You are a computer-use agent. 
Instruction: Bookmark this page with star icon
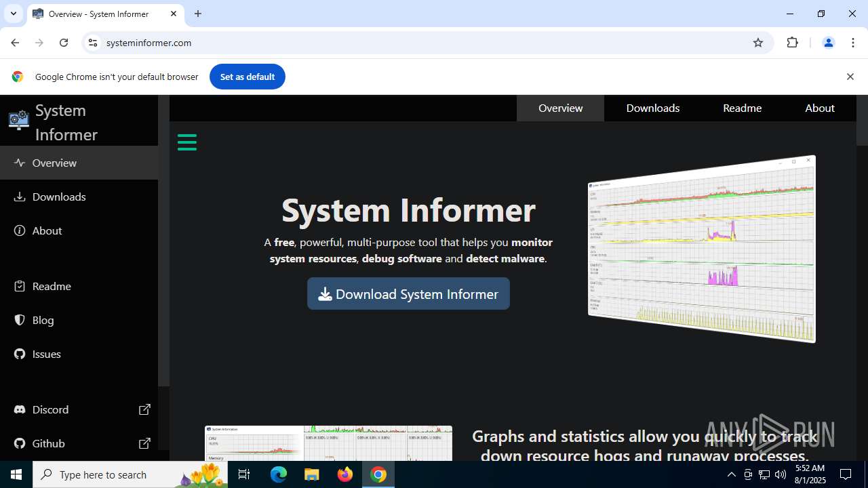758,43
